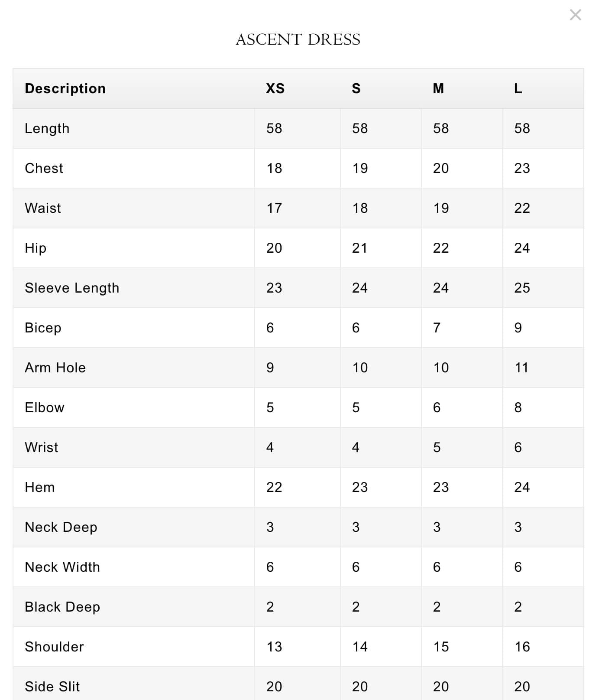Click the Elbow value for size L
Screen dimensions: 589x700
(x=518, y=407)
